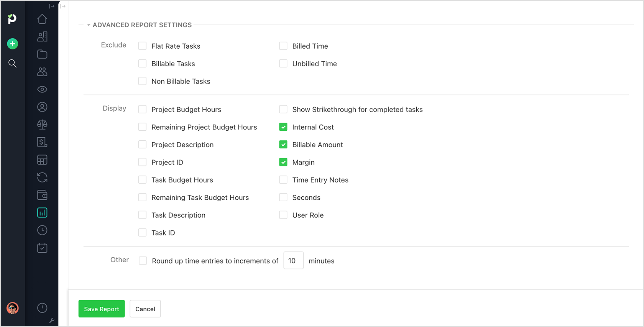The height and width of the screenshot is (327, 644).
Task: Click the Cancel button
Action: coord(145,309)
